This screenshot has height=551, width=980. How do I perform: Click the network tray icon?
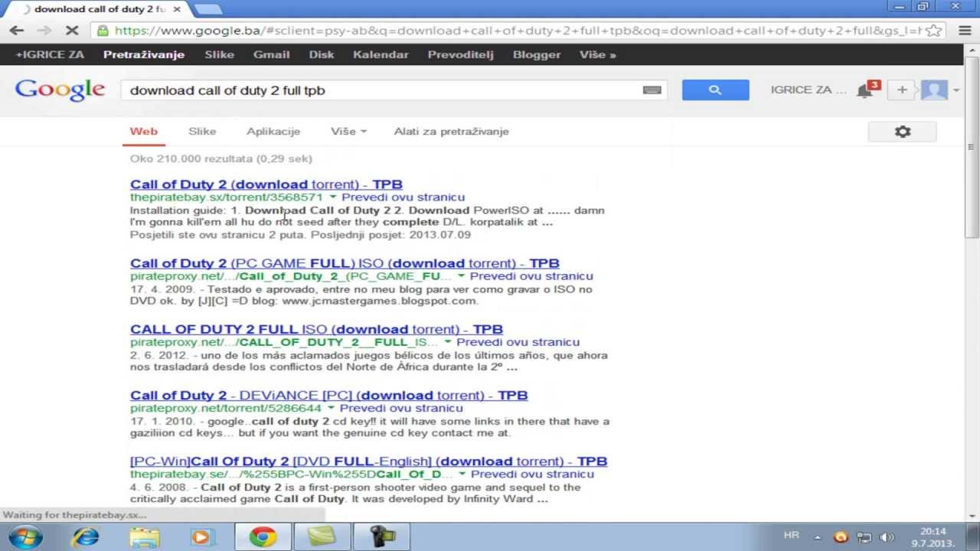click(x=864, y=537)
